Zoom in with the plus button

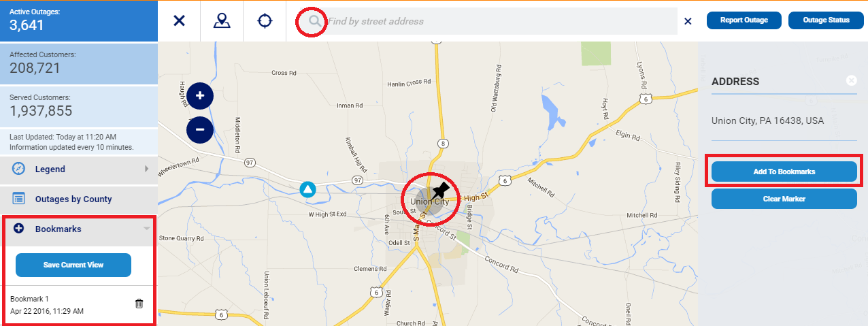tap(200, 96)
